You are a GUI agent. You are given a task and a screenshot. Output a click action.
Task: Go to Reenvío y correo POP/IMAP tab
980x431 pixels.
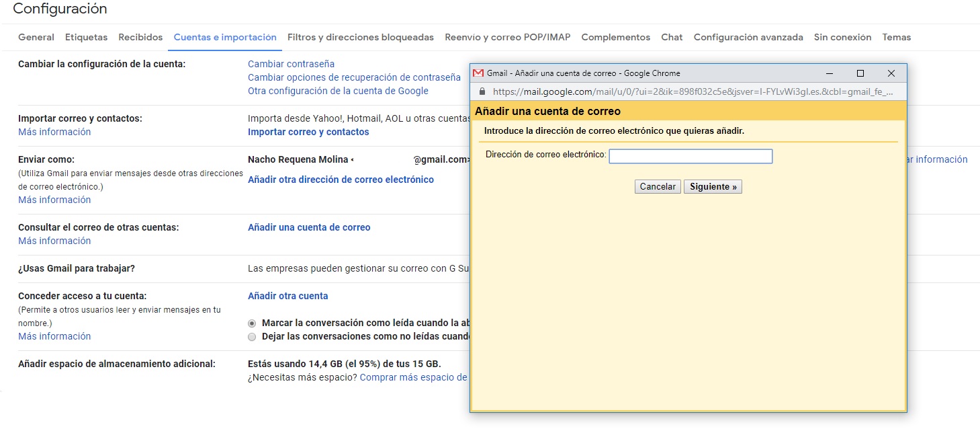[507, 38]
